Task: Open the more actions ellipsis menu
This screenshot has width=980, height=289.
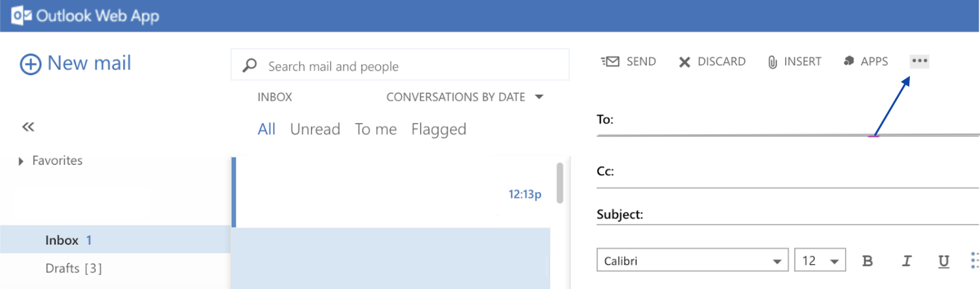Action: tap(920, 61)
